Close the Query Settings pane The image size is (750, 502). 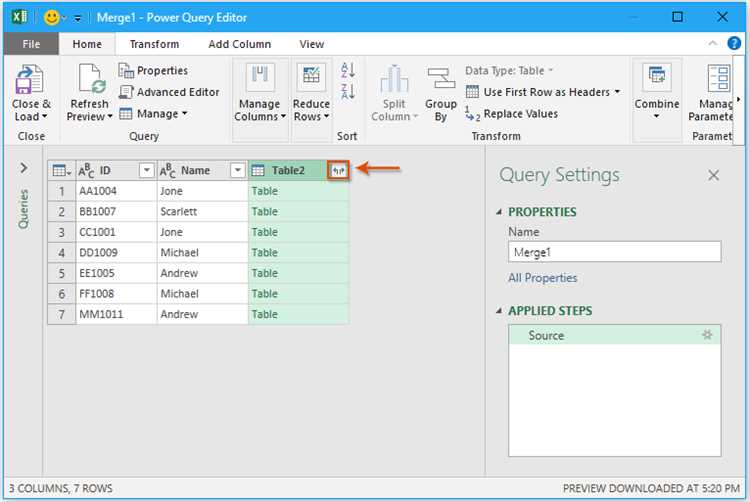[x=713, y=175]
